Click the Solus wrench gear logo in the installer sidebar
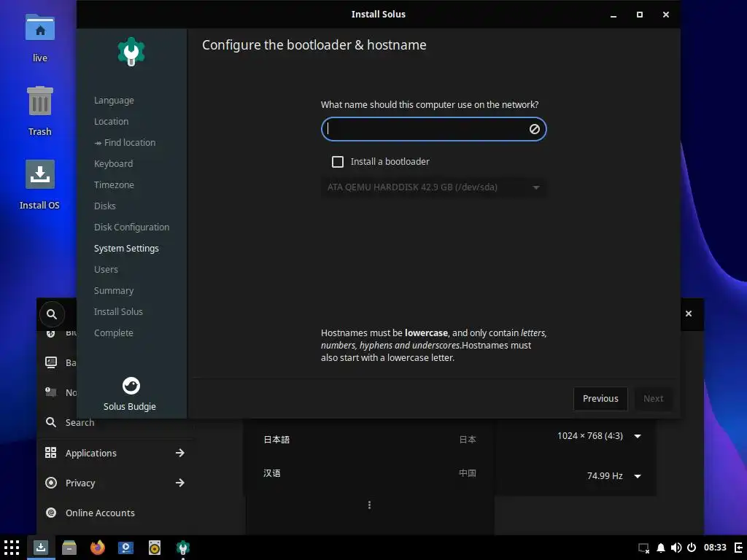The width and height of the screenshot is (747, 560). pyautogui.click(x=131, y=52)
